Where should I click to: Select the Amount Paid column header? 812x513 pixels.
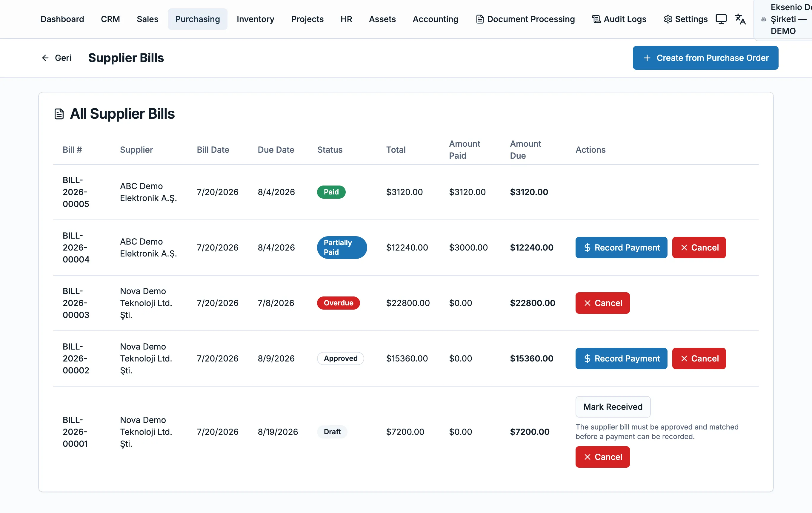coord(465,150)
